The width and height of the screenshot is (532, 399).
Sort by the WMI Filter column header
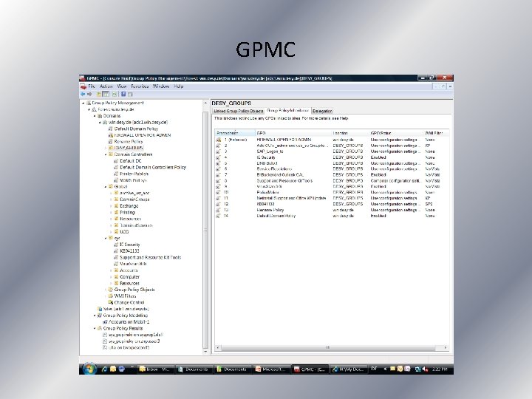coord(437,133)
